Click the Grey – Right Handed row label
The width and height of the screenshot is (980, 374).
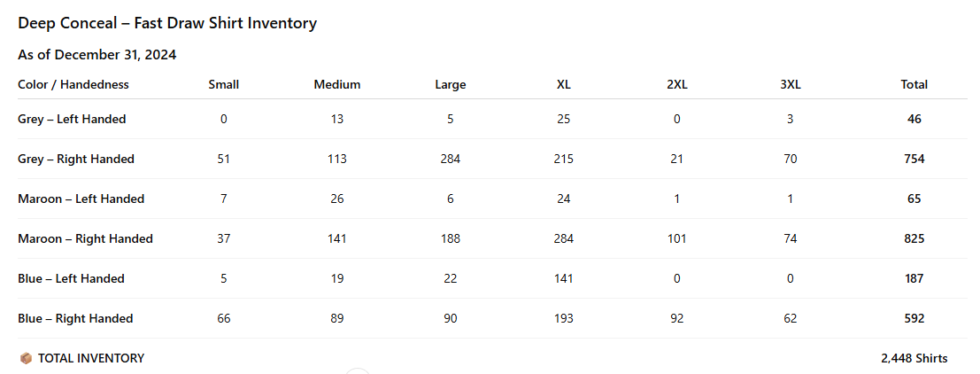(x=76, y=160)
